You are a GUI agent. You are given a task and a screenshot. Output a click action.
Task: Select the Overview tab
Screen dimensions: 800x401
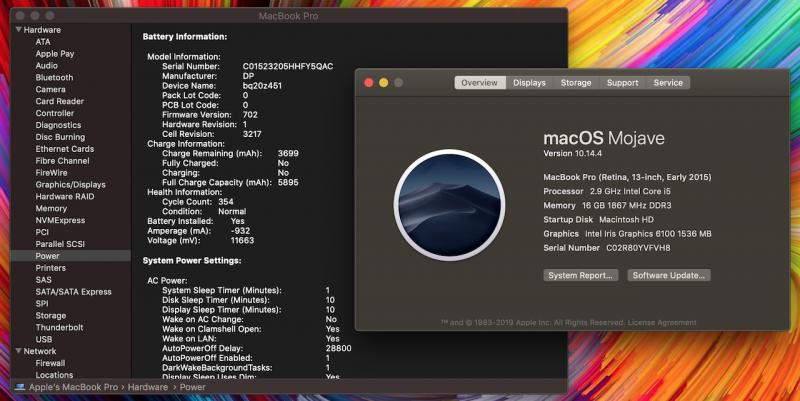coord(479,83)
